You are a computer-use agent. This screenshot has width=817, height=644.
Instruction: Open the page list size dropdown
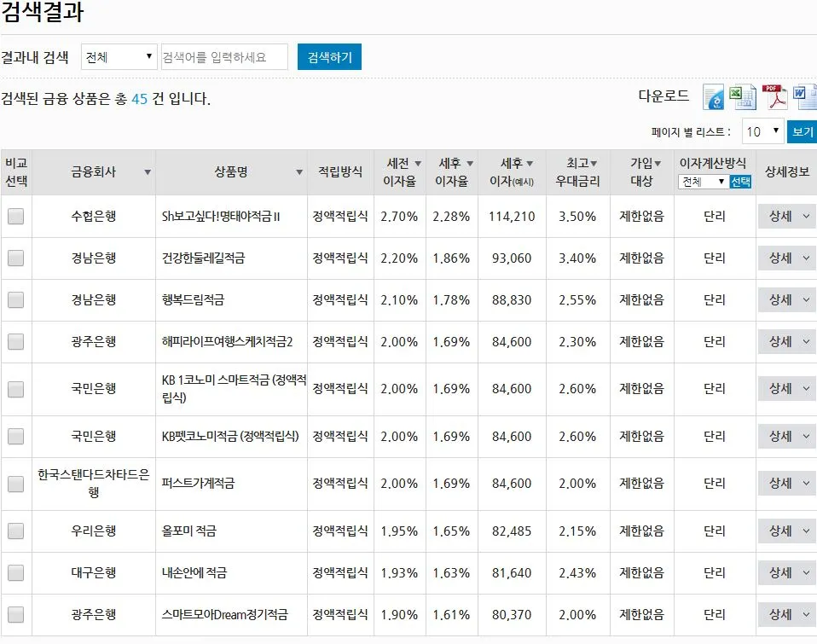tap(762, 132)
